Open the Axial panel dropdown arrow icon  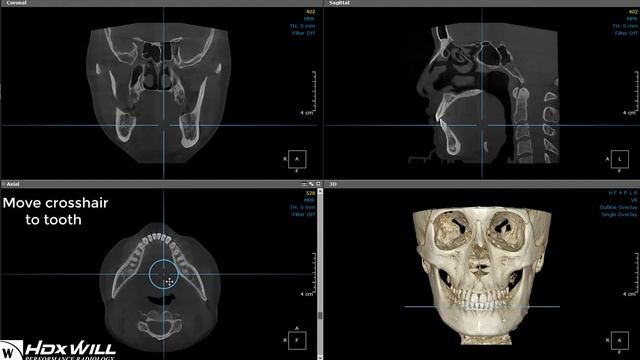[318, 184]
